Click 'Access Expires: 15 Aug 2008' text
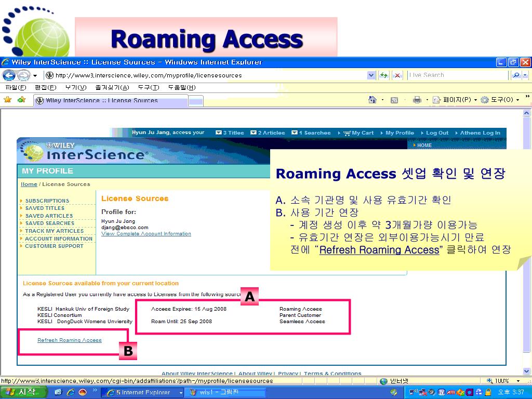Viewport: 532px width, 399px height. (189, 309)
